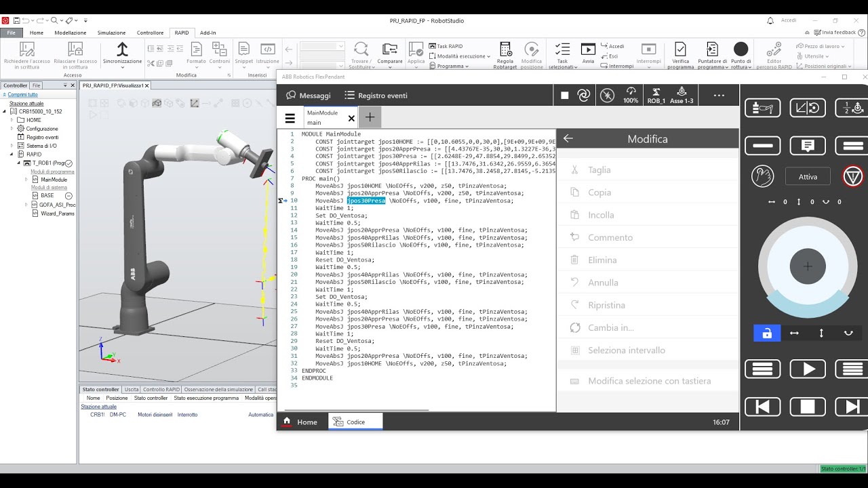The image size is (868, 488).
Task: Toggle joystick vertical axis lock
Action: [x=821, y=333]
